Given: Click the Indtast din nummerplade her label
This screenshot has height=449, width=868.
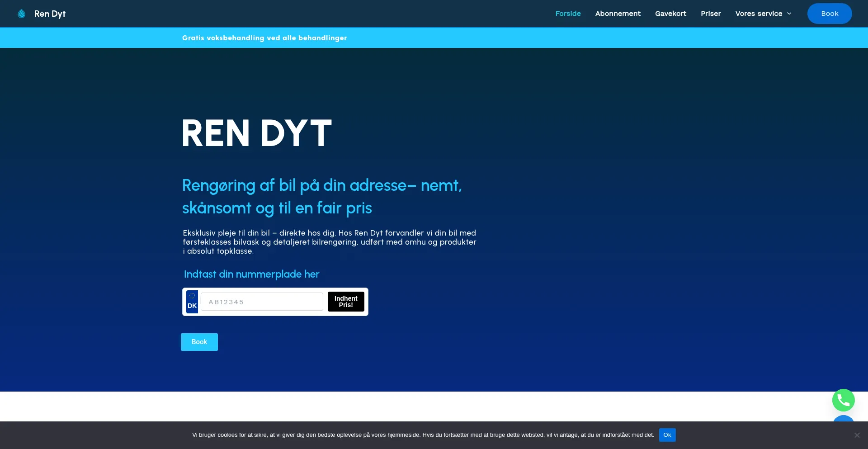Looking at the screenshot, I should (251, 274).
